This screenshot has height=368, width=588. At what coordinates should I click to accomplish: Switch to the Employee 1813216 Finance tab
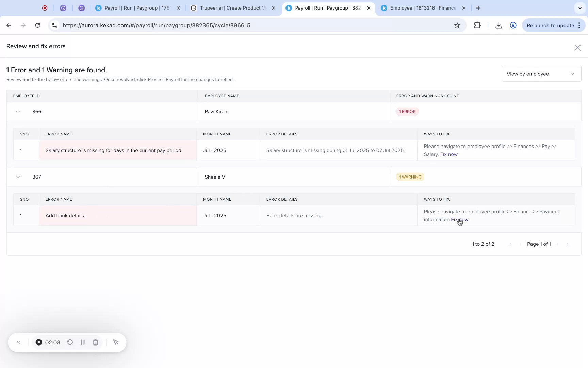(422, 7)
